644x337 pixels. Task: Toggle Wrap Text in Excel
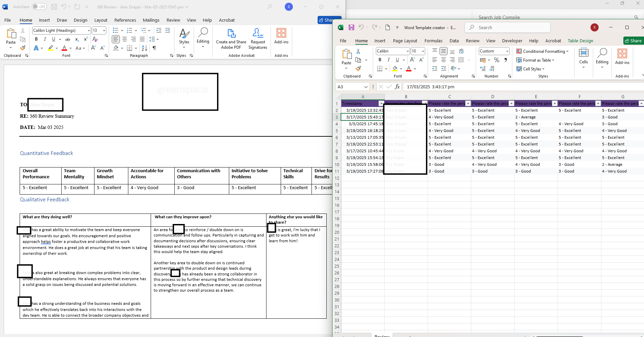point(461,51)
